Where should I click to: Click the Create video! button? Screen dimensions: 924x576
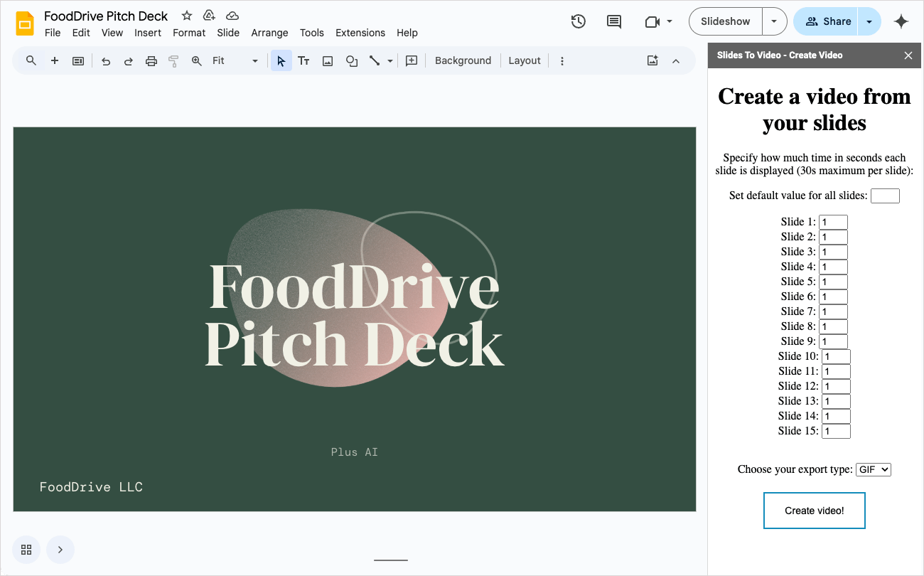[x=815, y=511]
